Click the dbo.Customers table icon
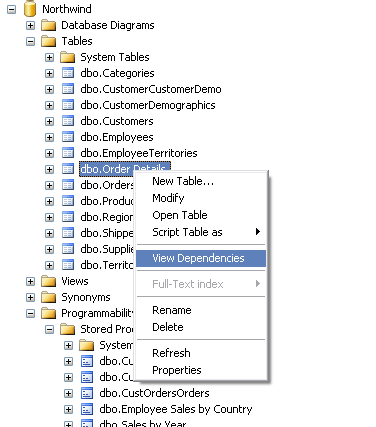The image size is (376, 427). pos(68,121)
